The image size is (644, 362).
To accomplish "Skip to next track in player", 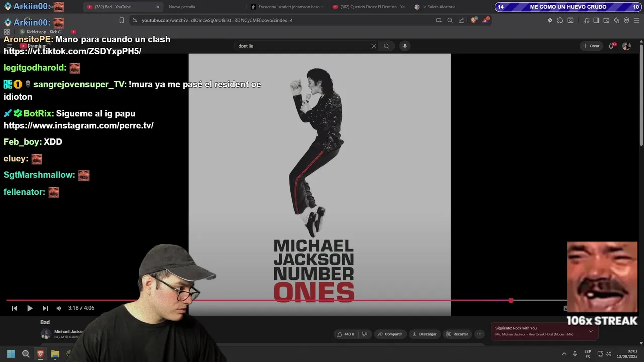I will click(x=45, y=308).
